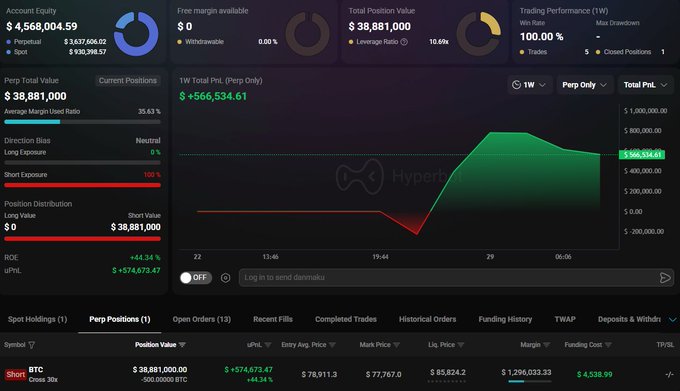Open the Deposits & Withdrawals tab
The image size is (680, 391).
pos(629,319)
